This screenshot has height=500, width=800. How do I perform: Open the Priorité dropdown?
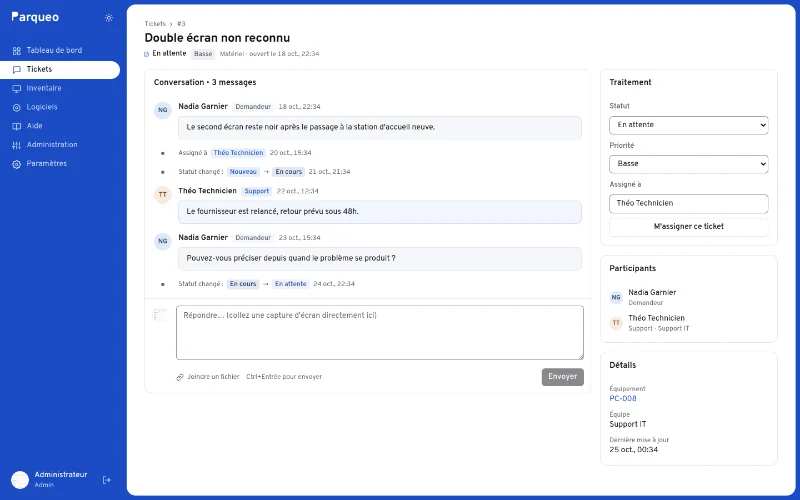(689, 164)
